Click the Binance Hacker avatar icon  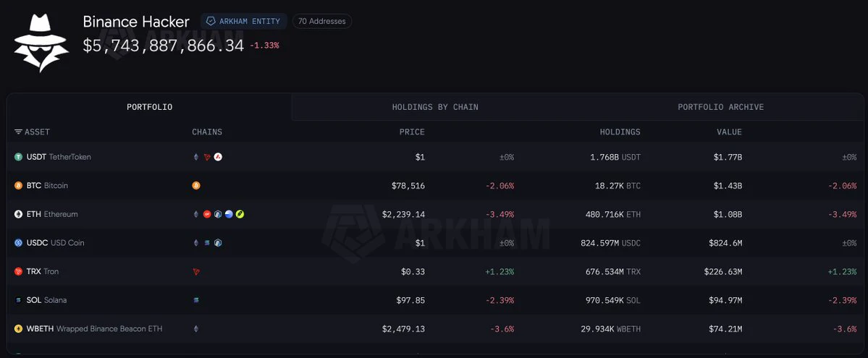click(41, 43)
